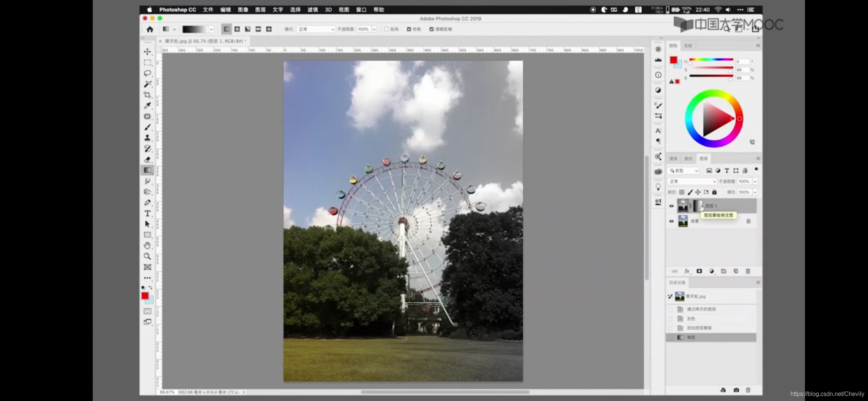Viewport: 868px width, 401px height.
Task: Create a new group folder icon
Action: click(x=724, y=271)
